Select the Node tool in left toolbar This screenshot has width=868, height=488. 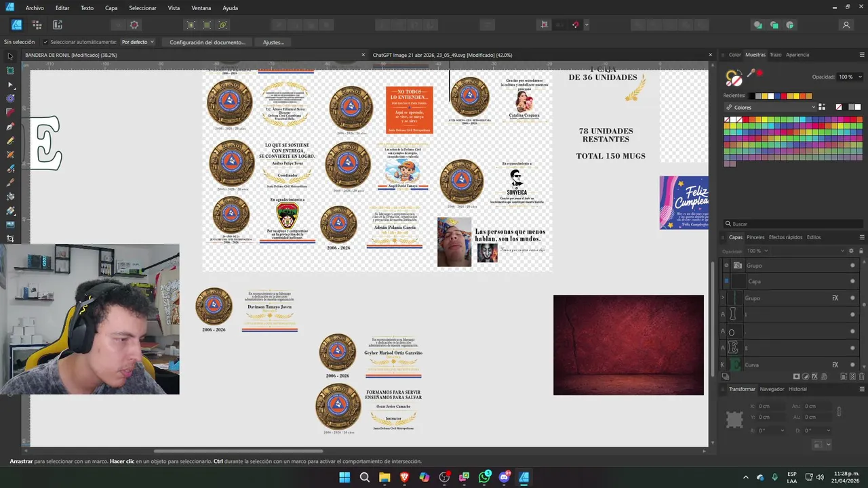click(x=10, y=85)
